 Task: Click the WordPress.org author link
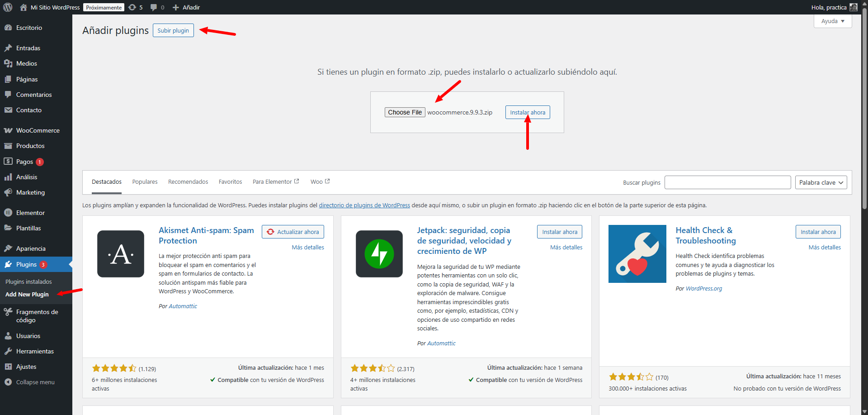704,289
